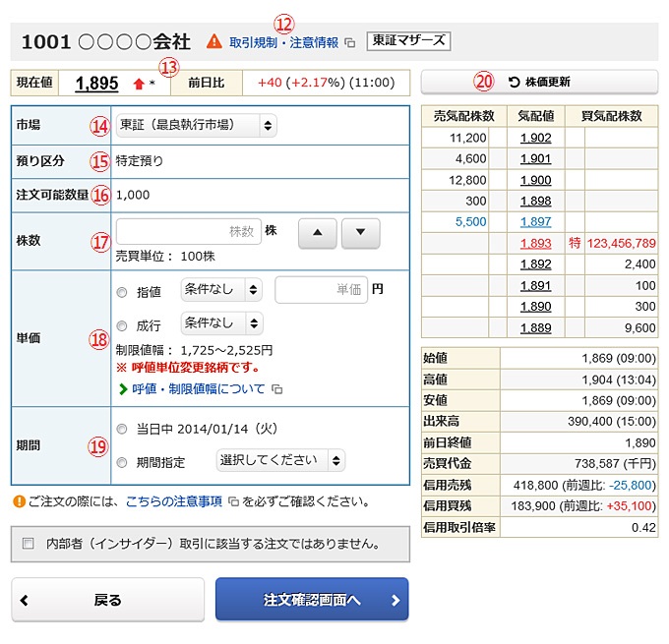Select the 指値 radio button
The image size is (669, 644).
click(x=122, y=292)
